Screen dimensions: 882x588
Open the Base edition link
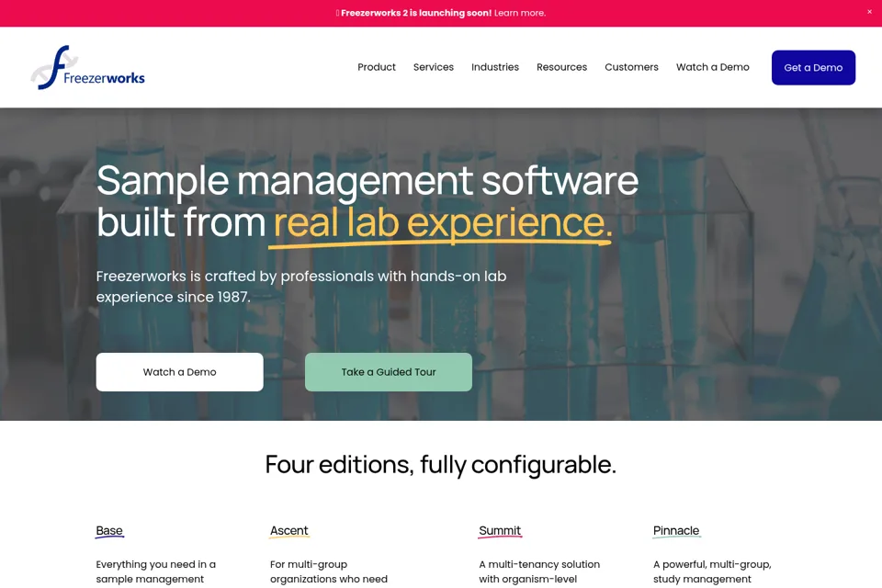(x=109, y=531)
